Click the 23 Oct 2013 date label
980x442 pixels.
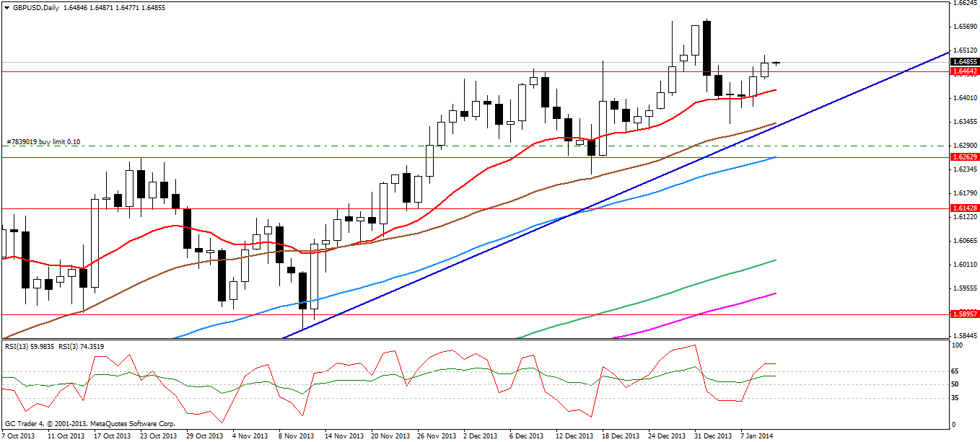160,436
